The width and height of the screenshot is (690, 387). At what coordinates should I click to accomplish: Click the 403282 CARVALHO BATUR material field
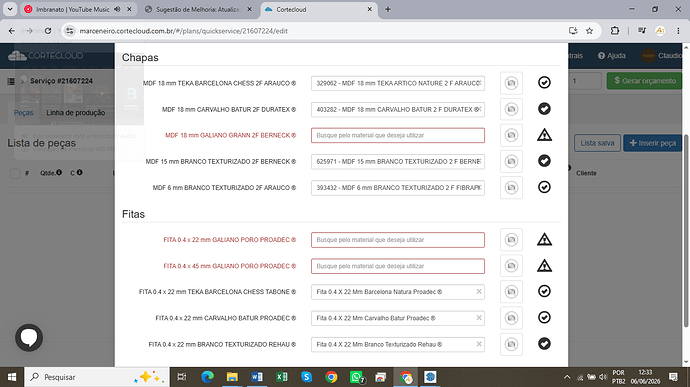(398, 109)
